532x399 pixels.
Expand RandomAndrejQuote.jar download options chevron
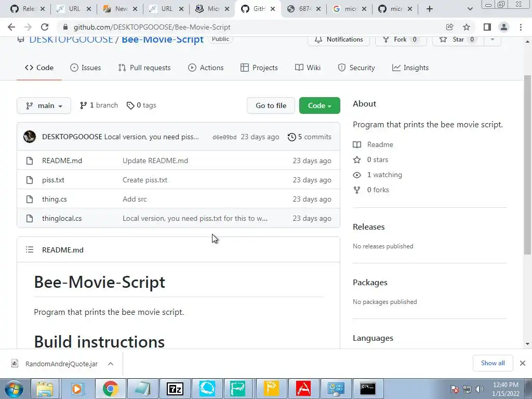click(x=111, y=364)
